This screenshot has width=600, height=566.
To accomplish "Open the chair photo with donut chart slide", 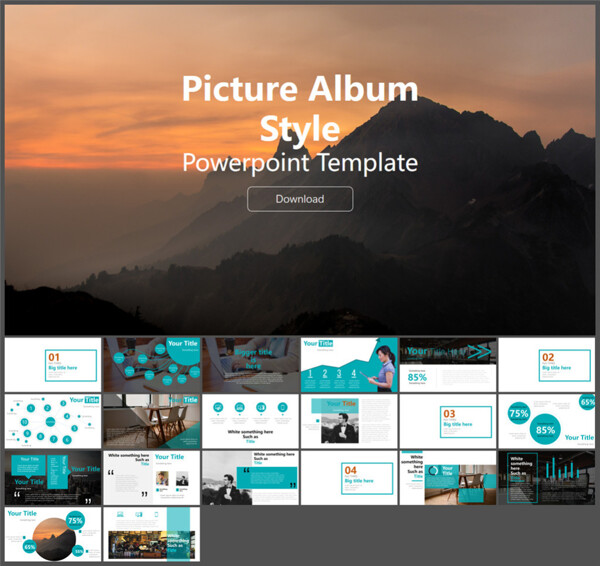I will point(448,478).
